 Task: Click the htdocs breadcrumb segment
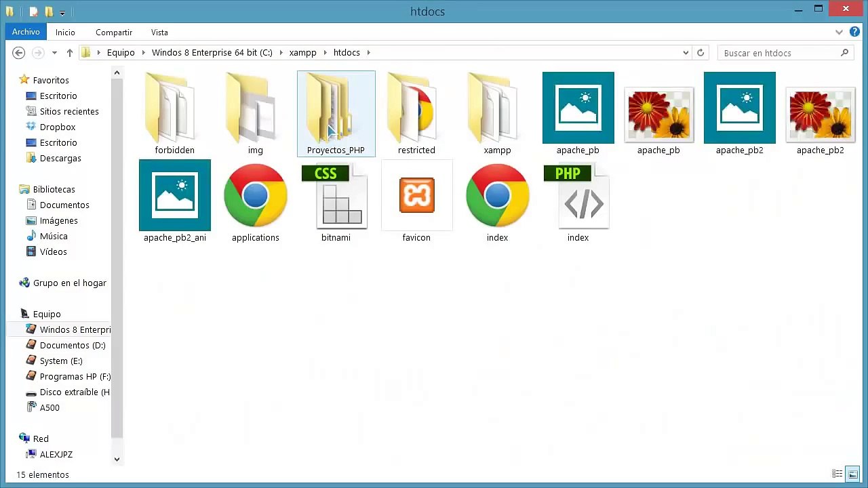[x=347, y=53]
